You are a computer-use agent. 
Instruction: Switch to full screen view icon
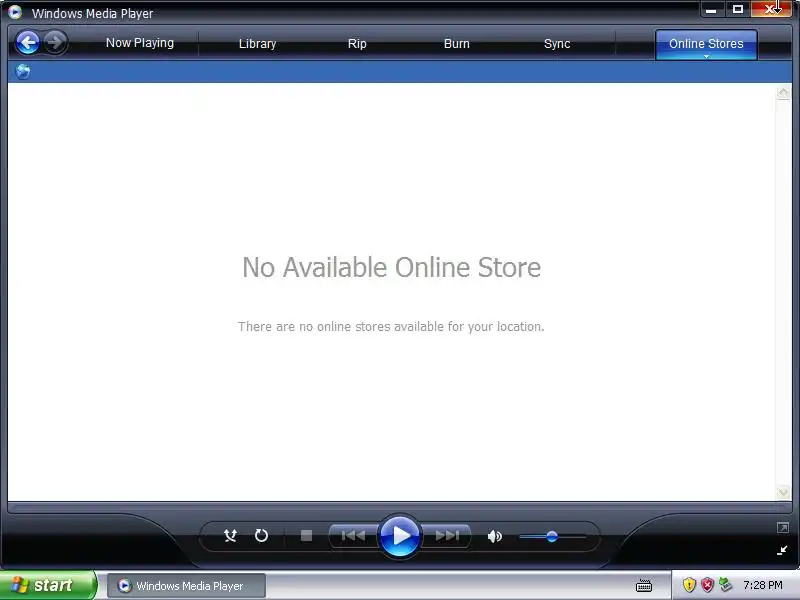click(x=783, y=528)
